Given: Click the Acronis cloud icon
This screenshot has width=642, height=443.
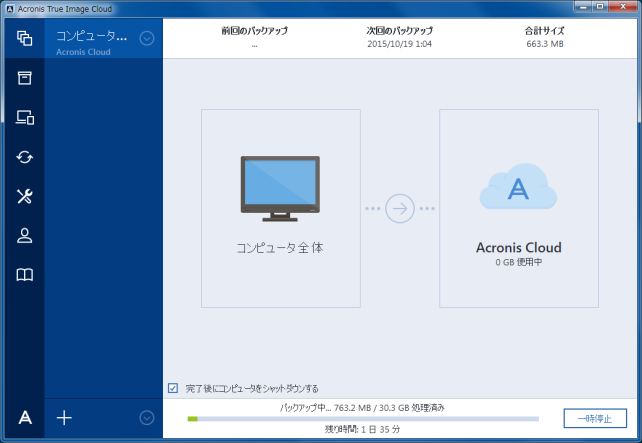Looking at the screenshot, I should tap(518, 186).
